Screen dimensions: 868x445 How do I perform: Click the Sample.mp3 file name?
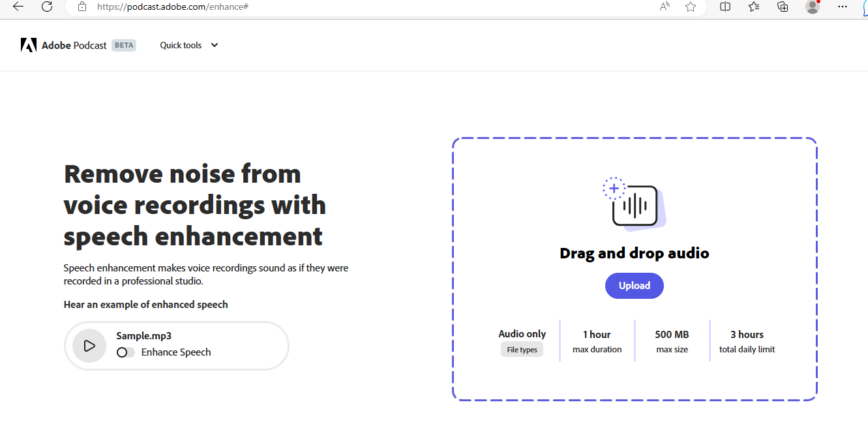click(144, 336)
